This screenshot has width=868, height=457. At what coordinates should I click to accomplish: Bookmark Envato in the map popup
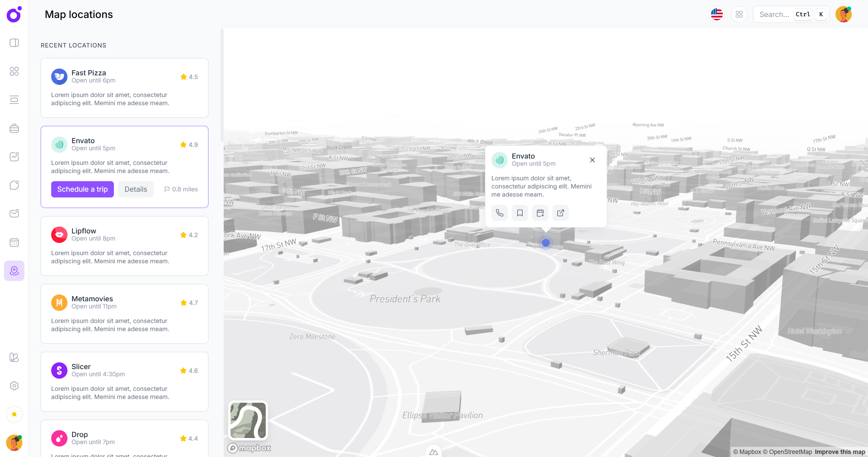point(520,213)
